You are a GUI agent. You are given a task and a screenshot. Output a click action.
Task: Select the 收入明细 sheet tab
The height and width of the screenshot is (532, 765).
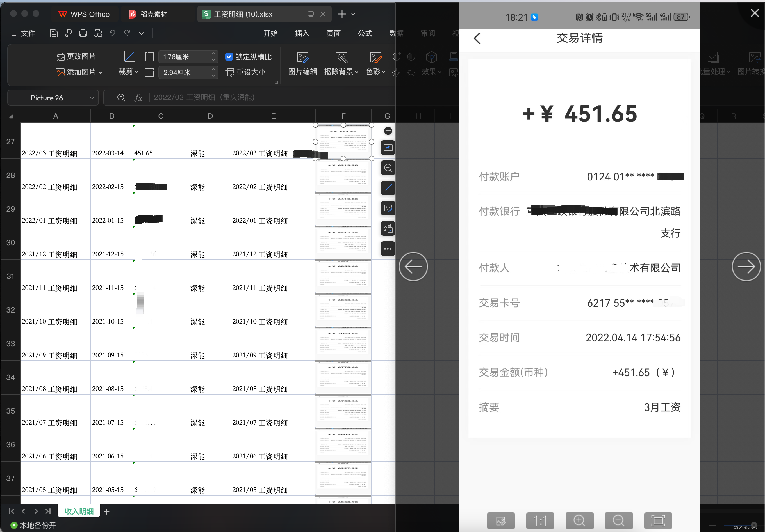(79, 511)
